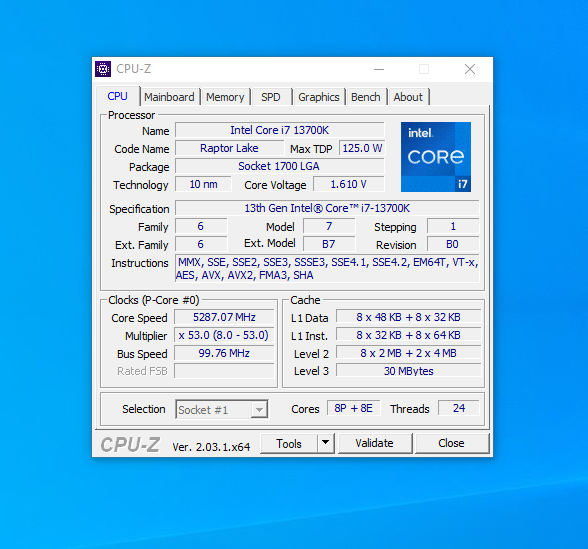Viewport: 588px width, 549px height.
Task: Click the Bus Speed value 99.76 MHz
Action: point(224,353)
